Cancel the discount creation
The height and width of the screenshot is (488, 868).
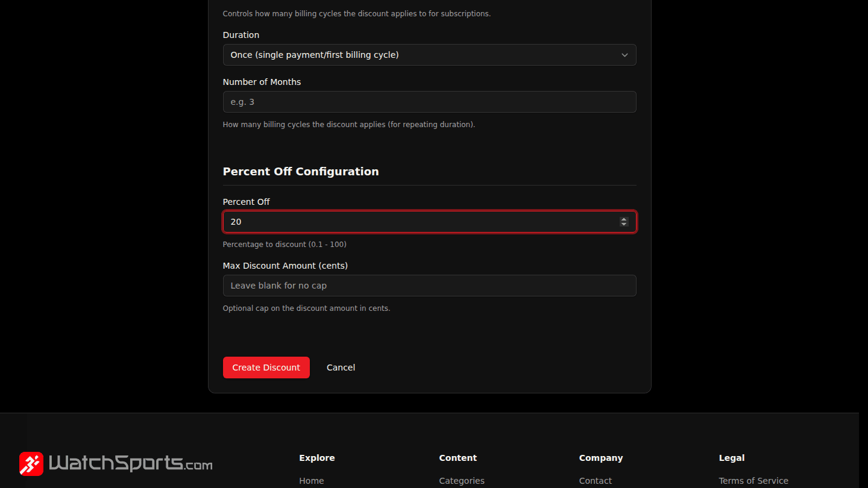click(x=341, y=368)
